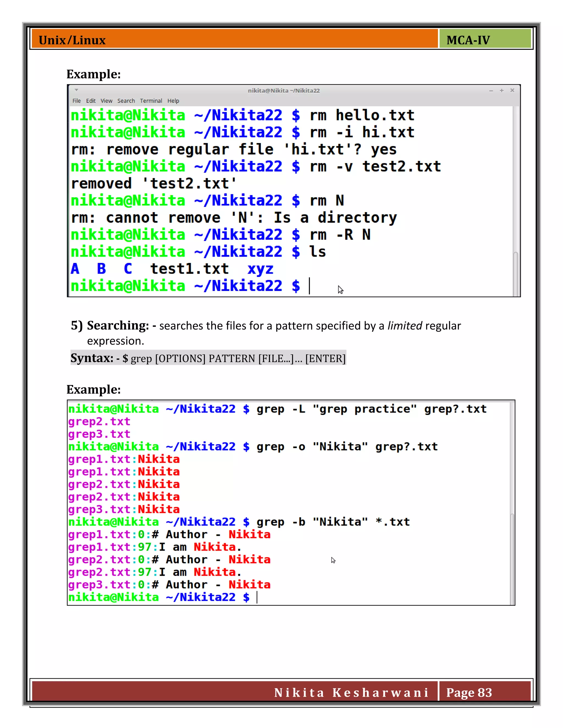Open the File menu in terminal
The image size is (563, 728).
pyautogui.click(x=76, y=101)
